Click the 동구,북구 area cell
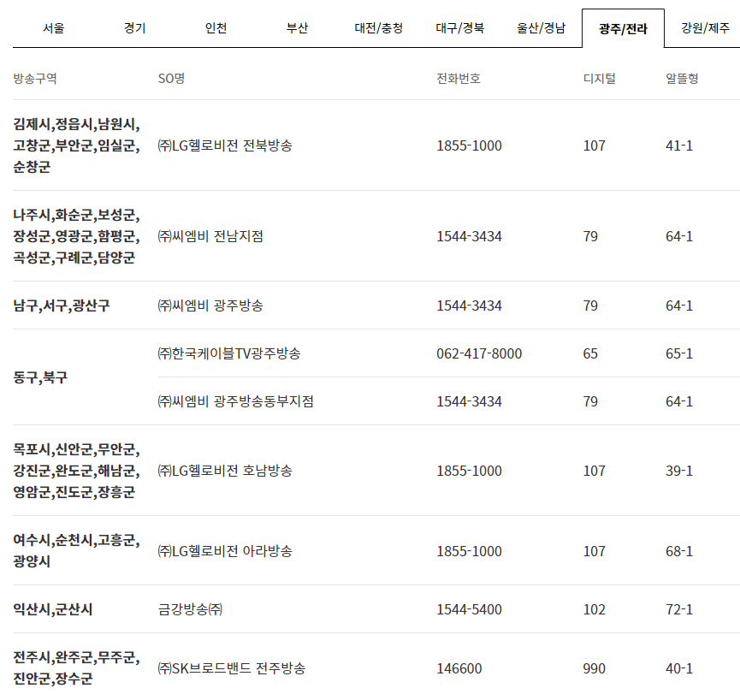 (40, 377)
